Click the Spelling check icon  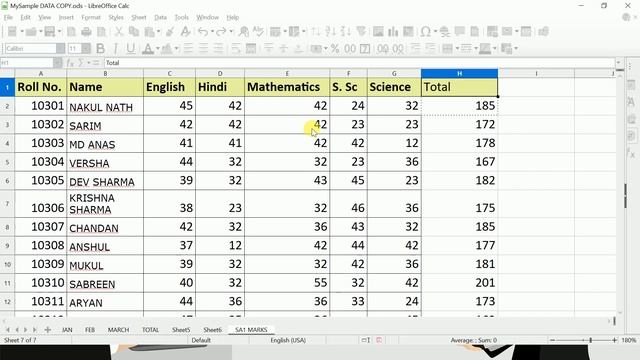[258, 31]
